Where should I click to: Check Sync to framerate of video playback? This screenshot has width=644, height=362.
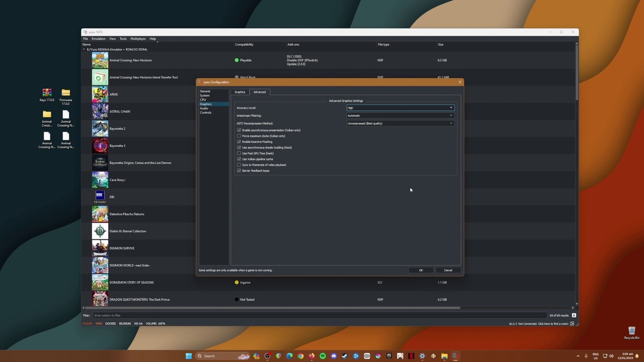239,165
